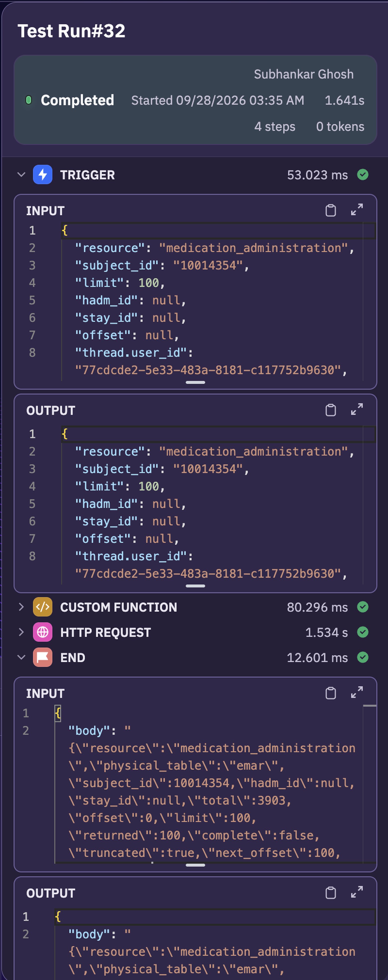Click the TRIGGER step label
Viewport: 388px width, 980px height.
coord(88,175)
